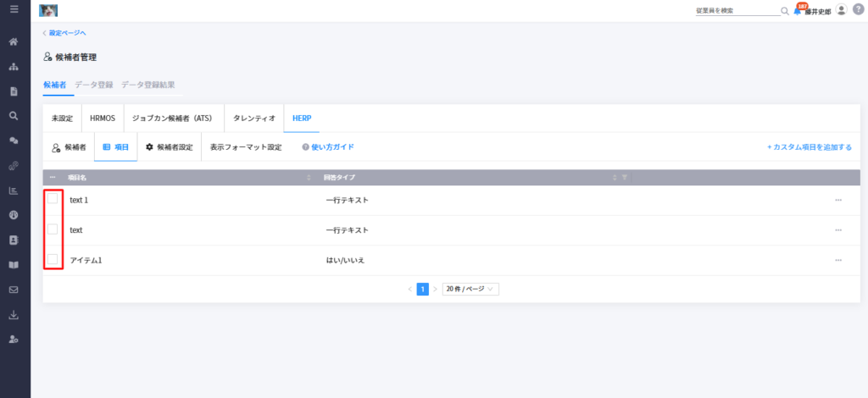Open the dashboard gauge sidebar icon
The width and height of the screenshot is (868, 398).
14,215
